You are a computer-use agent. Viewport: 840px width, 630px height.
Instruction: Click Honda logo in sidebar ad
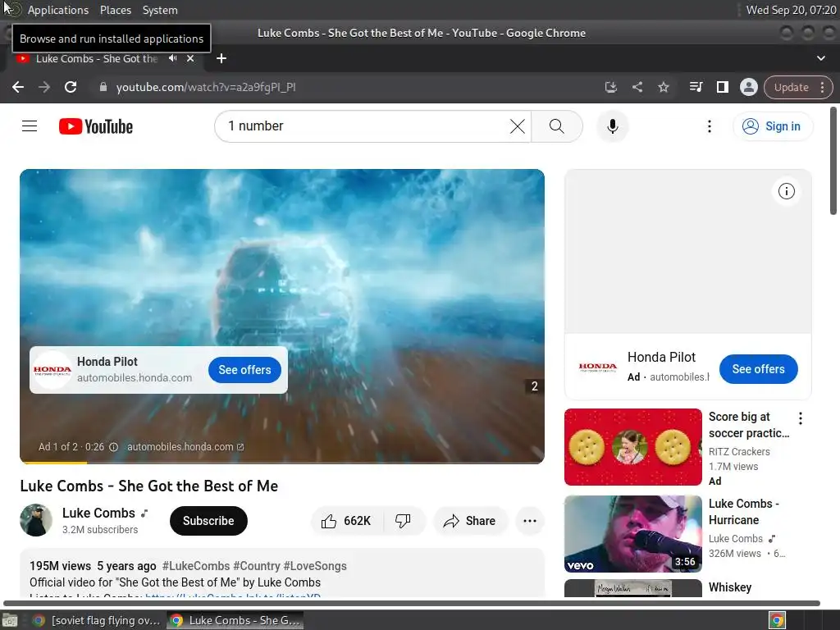click(598, 367)
